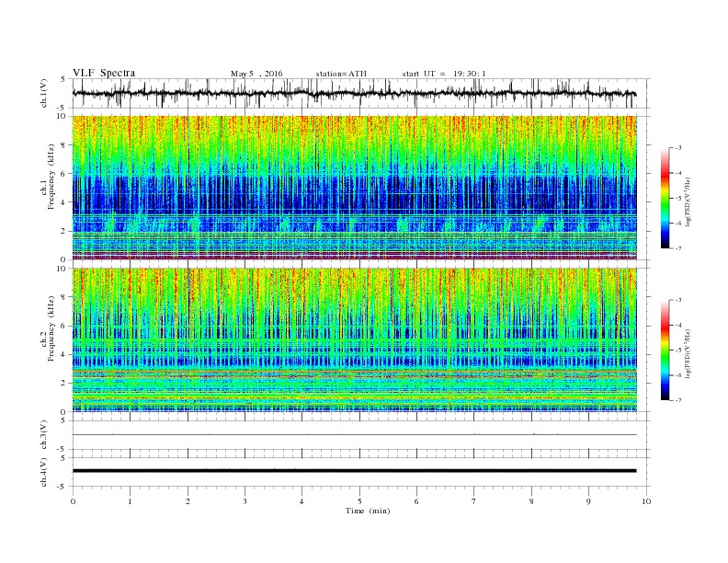This screenshot has width=728, height=563.
Task: Click the "-7" tick on the lower colorbar
Action: (678, 400)
